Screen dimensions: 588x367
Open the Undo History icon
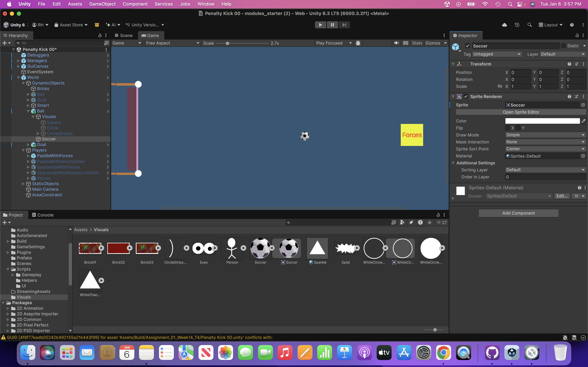coord(517,25)
